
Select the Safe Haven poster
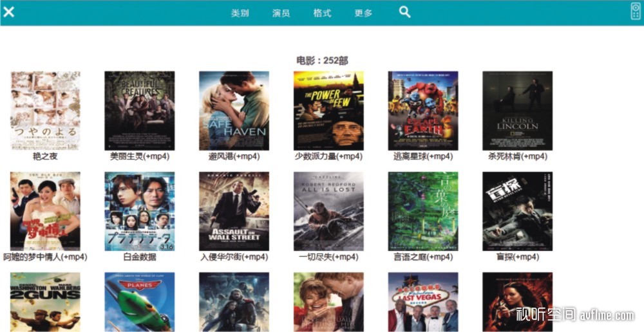(x=234, y=111)
